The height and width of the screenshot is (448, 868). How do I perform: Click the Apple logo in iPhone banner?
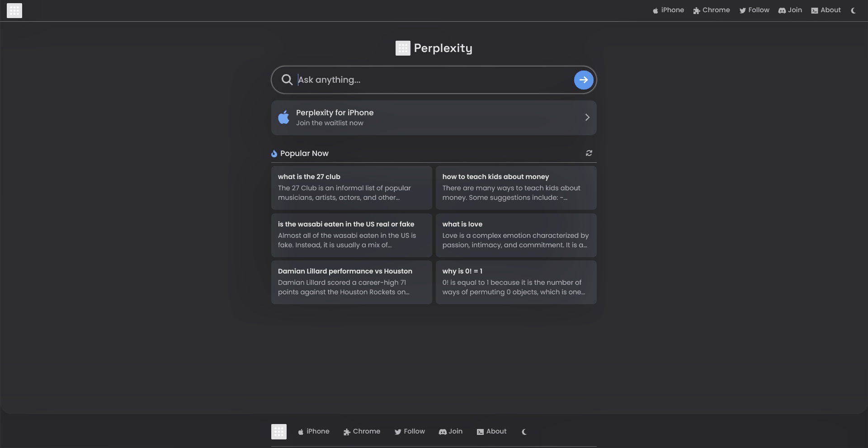coord(284,118)
